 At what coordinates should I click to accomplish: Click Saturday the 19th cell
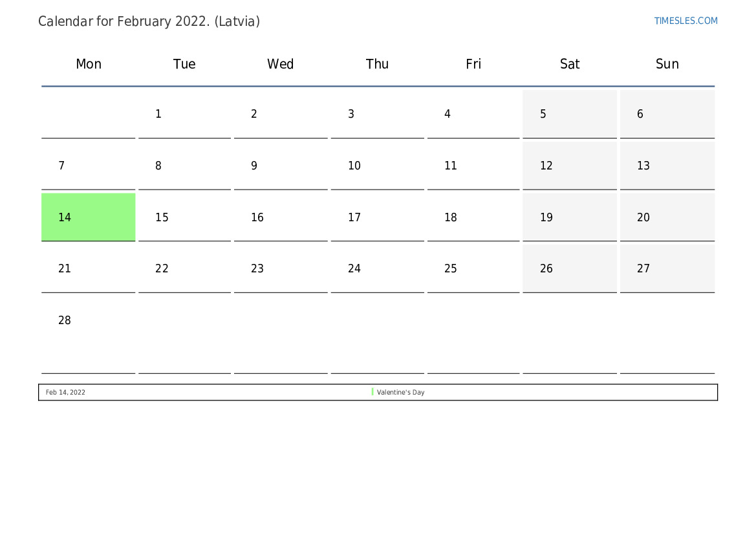(570, 217)
